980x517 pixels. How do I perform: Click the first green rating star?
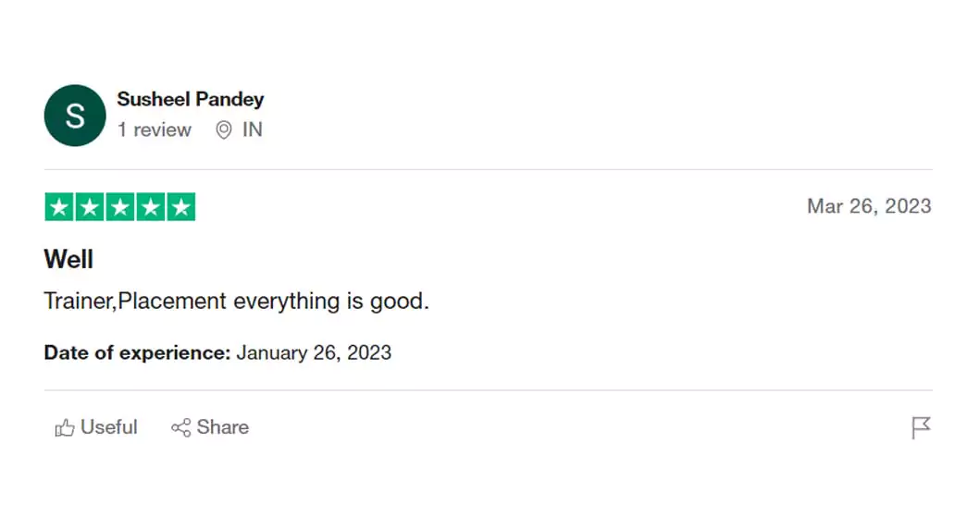pos(59,207)
